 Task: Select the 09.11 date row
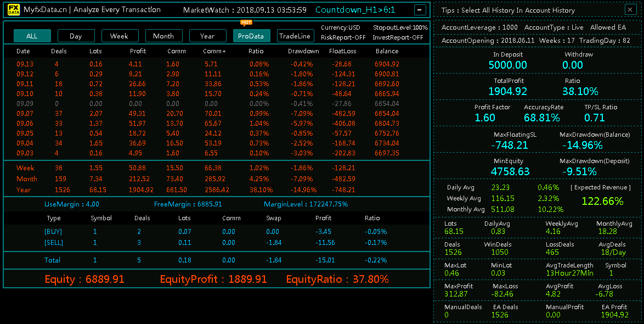click(217, 84)
